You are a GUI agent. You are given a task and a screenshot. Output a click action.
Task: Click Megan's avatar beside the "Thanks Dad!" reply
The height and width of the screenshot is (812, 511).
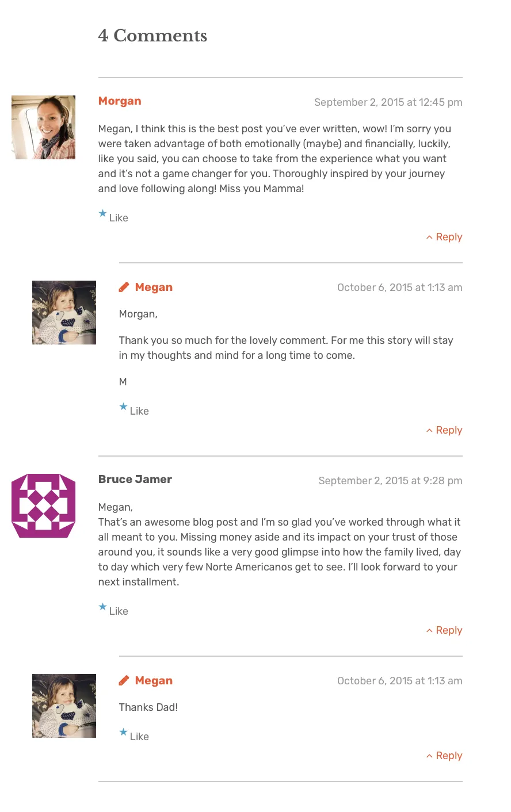click(64, 706)
